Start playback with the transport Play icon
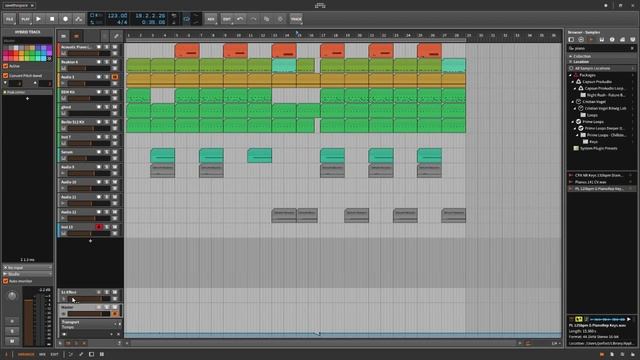Screen dimensions: 640x360 click(x=38, y=19)
